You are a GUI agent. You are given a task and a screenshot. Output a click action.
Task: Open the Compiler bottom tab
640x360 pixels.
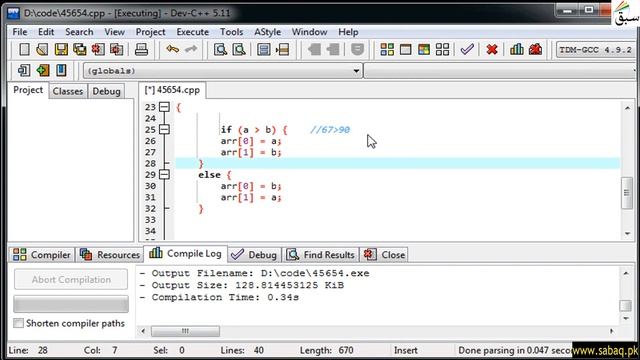42,255
